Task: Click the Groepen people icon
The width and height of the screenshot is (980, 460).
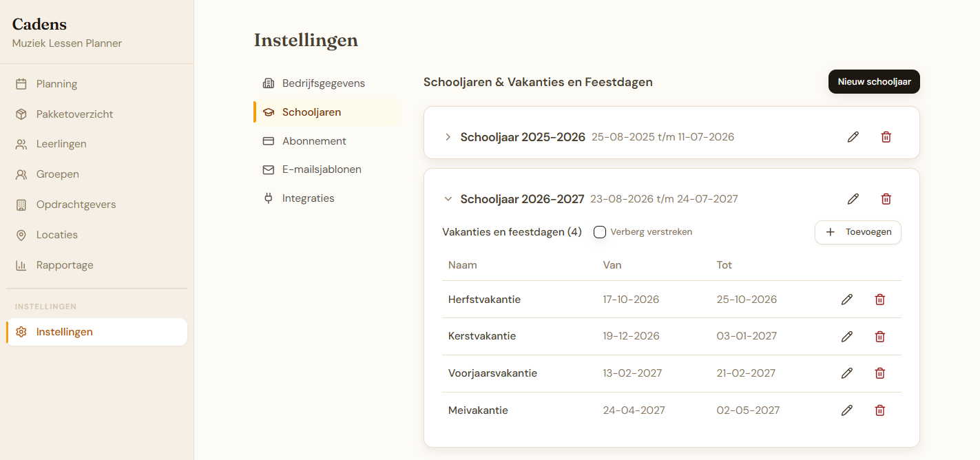Action: 22,174
